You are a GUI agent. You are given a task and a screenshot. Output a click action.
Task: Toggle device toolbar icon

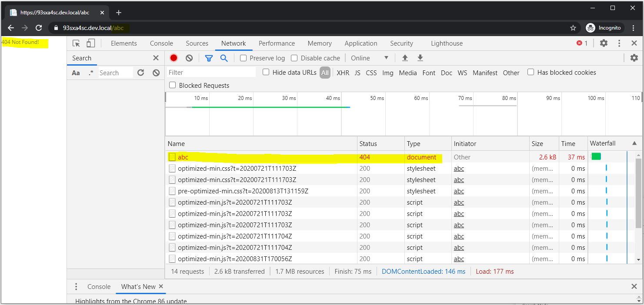[x=90, y=43]
